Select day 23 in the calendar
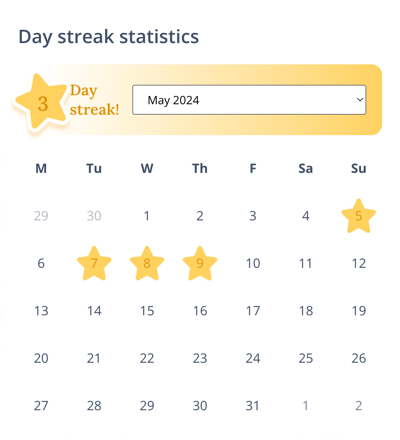Screen dimensions: 400x440 pos(200,358)
